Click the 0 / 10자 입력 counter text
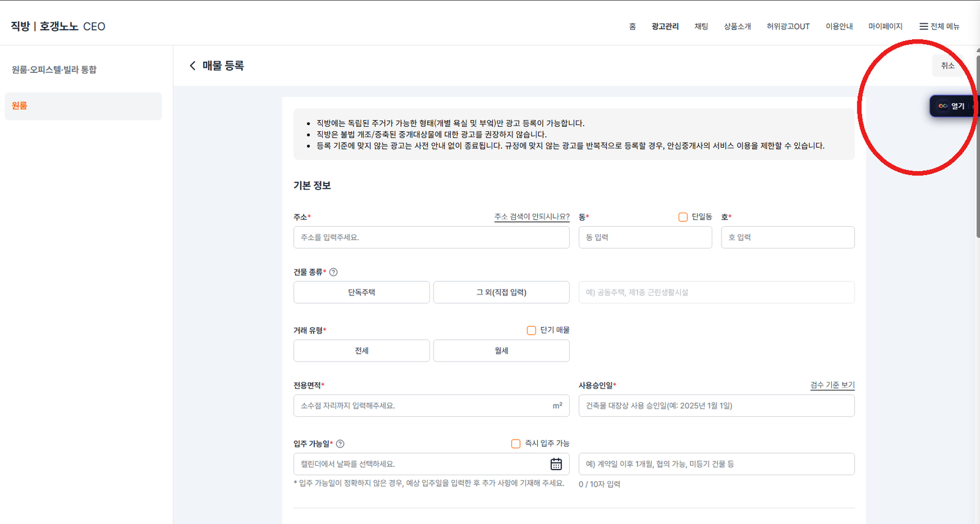This screenshot has height=524, width=980. click(600, 484)
